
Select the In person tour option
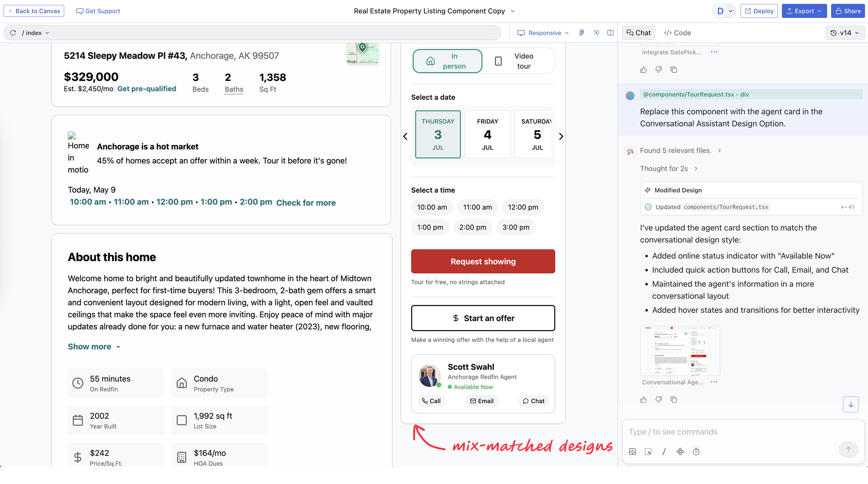tap(448, 61)
